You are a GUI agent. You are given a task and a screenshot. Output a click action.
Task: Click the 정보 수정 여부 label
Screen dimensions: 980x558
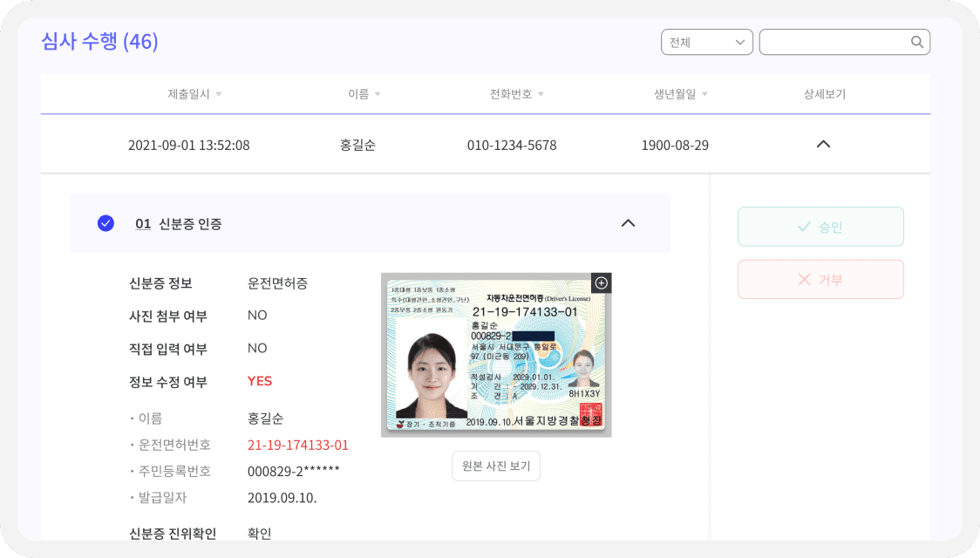tap(167, 382)
